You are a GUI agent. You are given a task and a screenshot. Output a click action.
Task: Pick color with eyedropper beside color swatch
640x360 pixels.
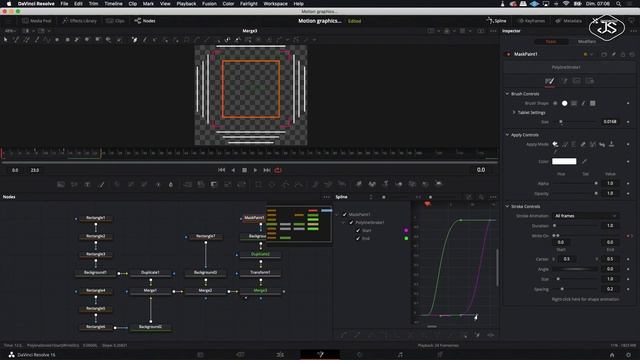point(584,161)
